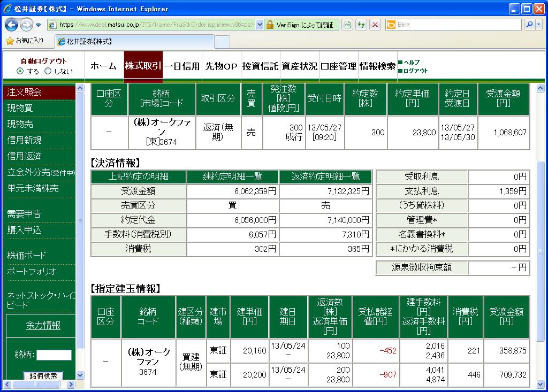Click the Bing search magnifier icon

click(529, 25)
